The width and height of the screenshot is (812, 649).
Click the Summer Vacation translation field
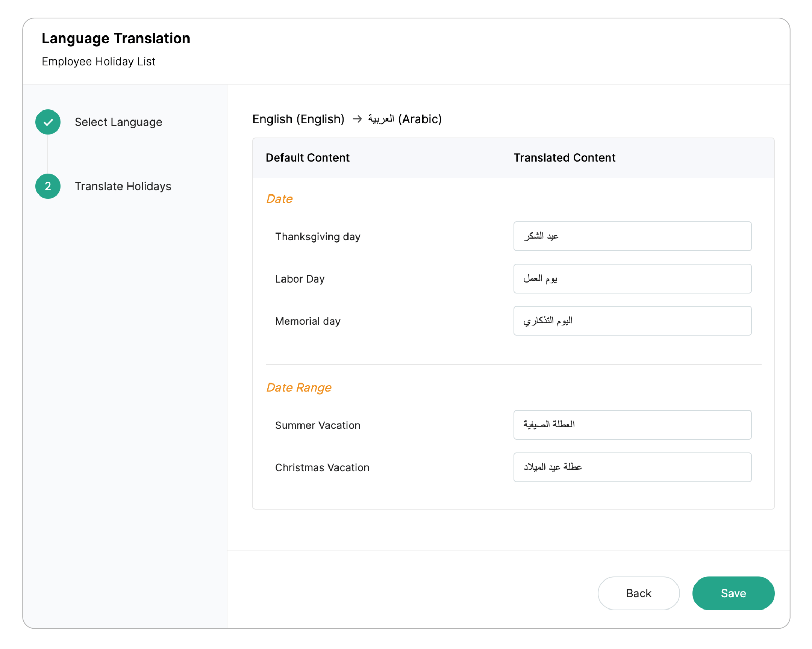pyautogui.click(x=632, y=425)
